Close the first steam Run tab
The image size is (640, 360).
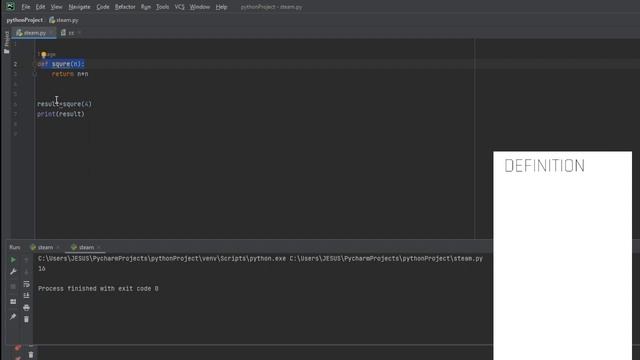point(58,247)
